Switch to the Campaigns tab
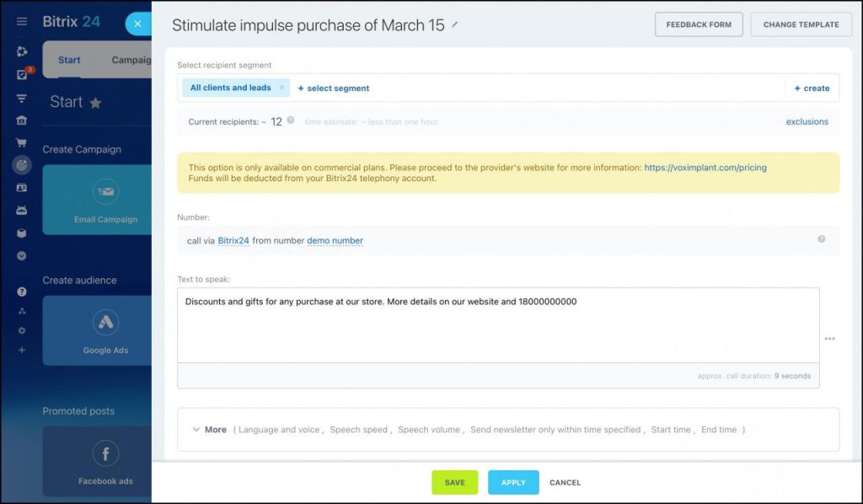This screenshot has width=863, height=504. tap(131, 60)
